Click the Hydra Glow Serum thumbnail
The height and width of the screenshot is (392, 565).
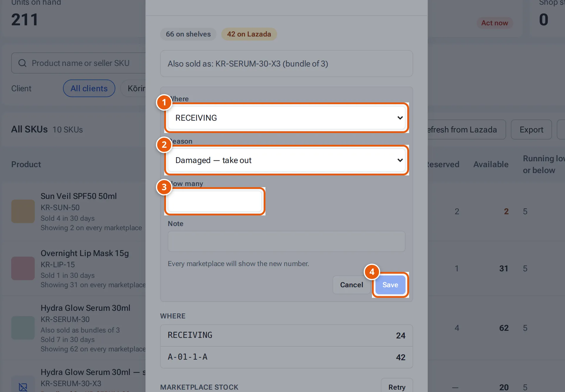[x=23, y=328]
